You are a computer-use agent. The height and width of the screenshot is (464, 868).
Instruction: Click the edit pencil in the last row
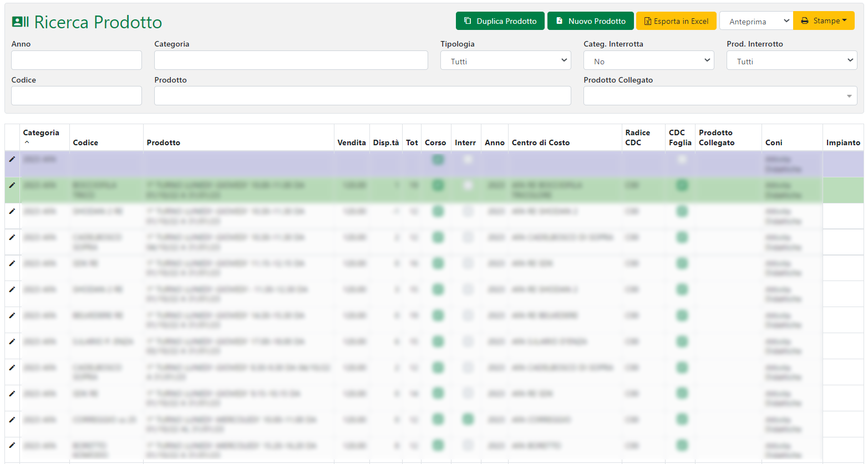tap(12, 445)
